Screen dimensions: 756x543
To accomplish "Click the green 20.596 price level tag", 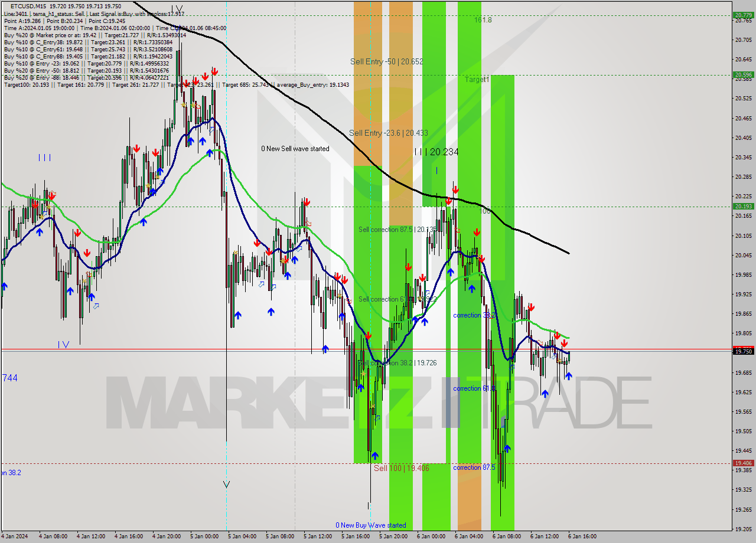I will [x=743, y=75].
